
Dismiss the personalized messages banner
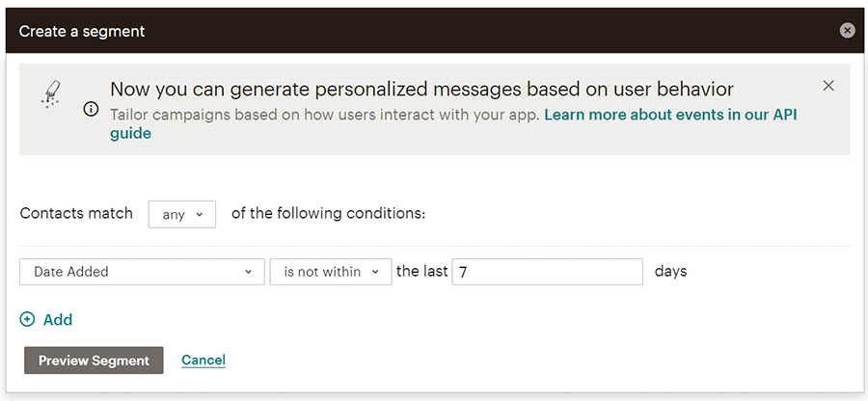(x=828, y=86)
